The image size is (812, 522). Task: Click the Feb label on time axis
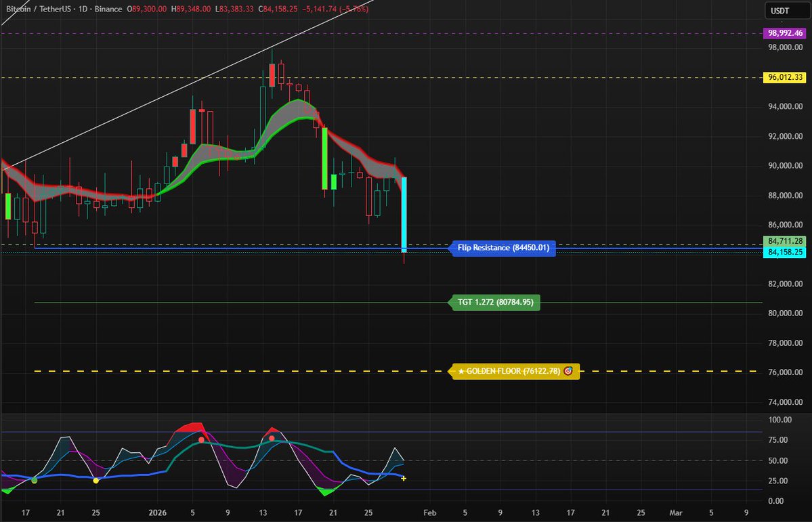pyautogui.click(x=430, y=513)
